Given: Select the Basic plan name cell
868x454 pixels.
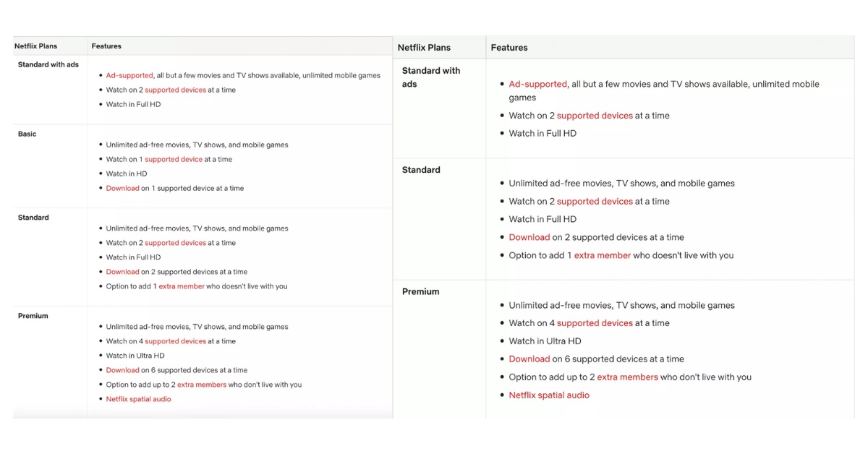Looking at the screenshot, I should click(x=27, y=134).
